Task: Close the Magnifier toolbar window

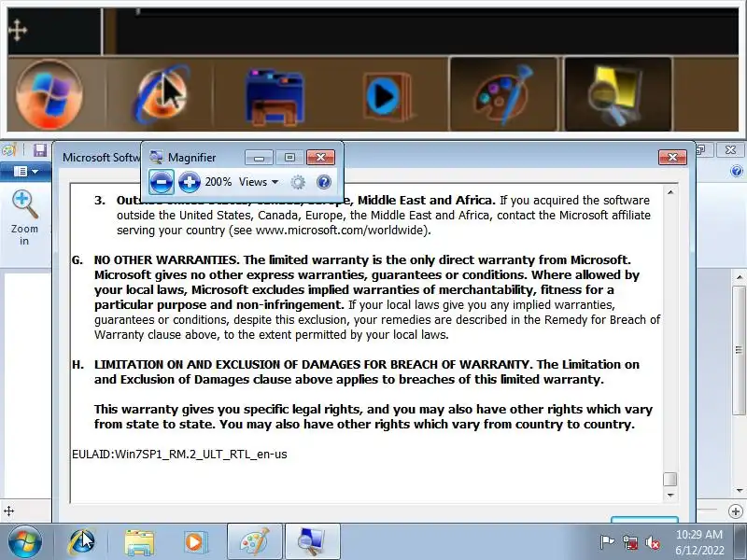Action: tap(320, 157)
